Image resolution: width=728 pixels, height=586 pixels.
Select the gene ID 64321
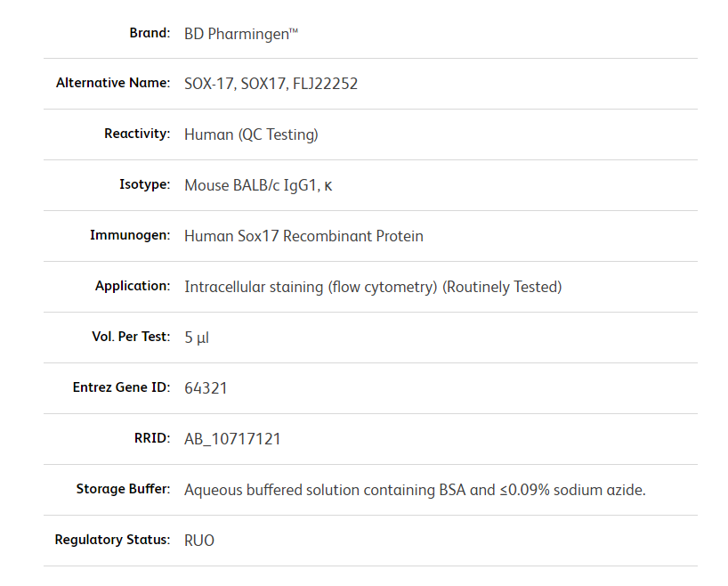[206, 388]
